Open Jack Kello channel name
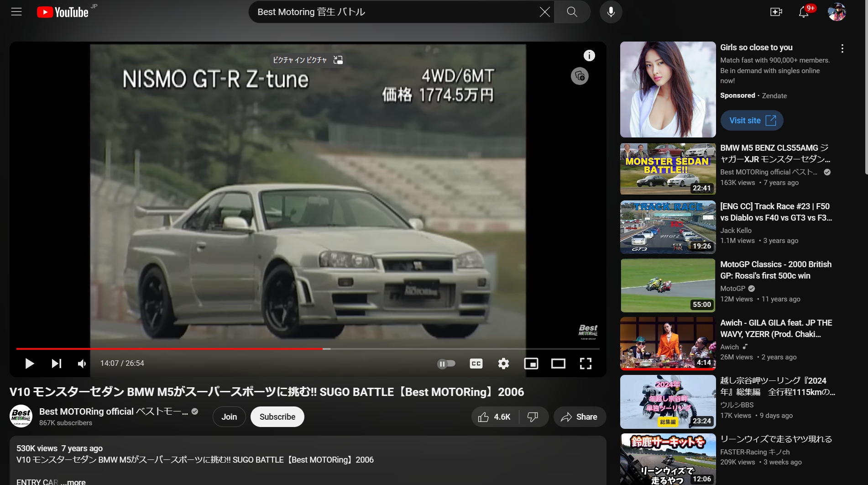The width and height of the screenshot is (868, 485). (736, 231)
